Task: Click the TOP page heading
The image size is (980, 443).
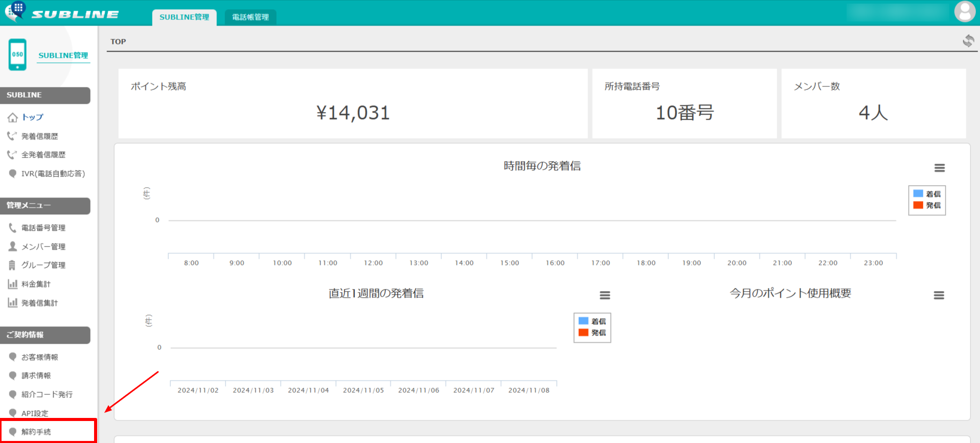Action: [x=118, y=41]
